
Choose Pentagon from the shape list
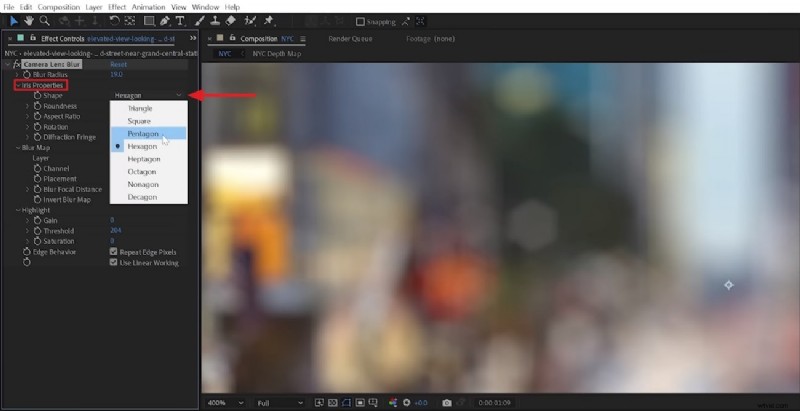click(148, 134)
